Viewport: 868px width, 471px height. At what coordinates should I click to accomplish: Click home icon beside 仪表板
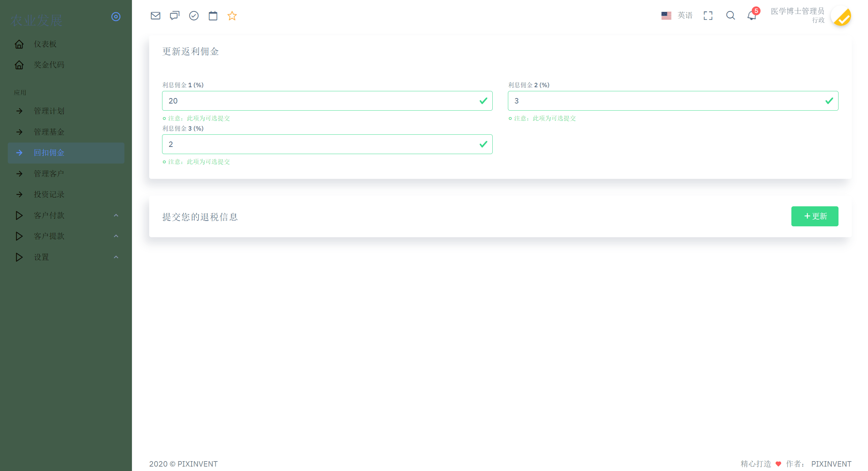coord(19,44)
